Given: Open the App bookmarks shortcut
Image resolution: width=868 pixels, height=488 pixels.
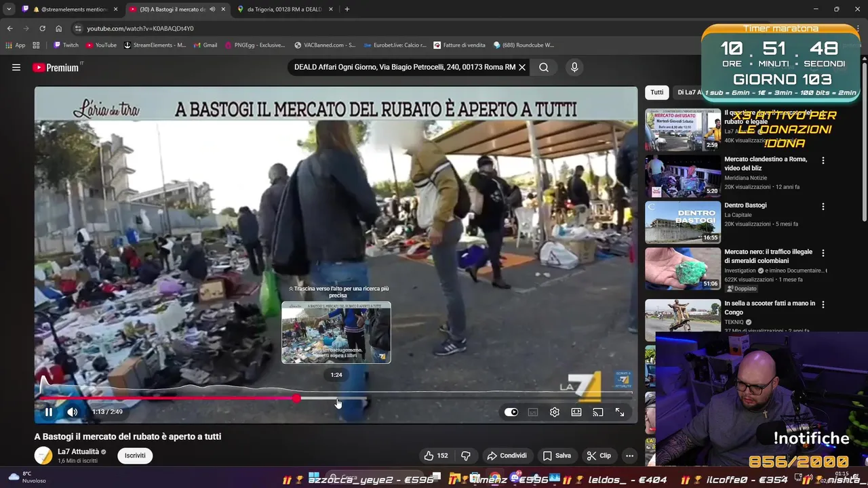Looking at the screenshot, I should 16,45.
